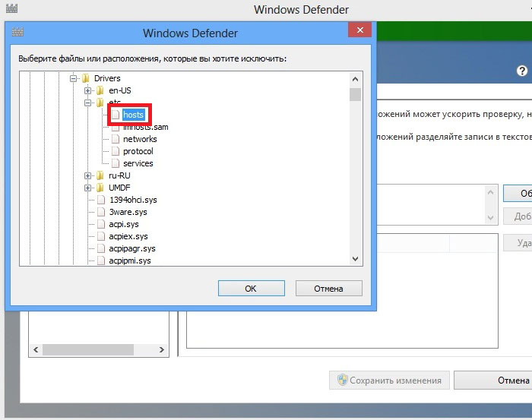Select the en-US folder icon

coord(100,90)
